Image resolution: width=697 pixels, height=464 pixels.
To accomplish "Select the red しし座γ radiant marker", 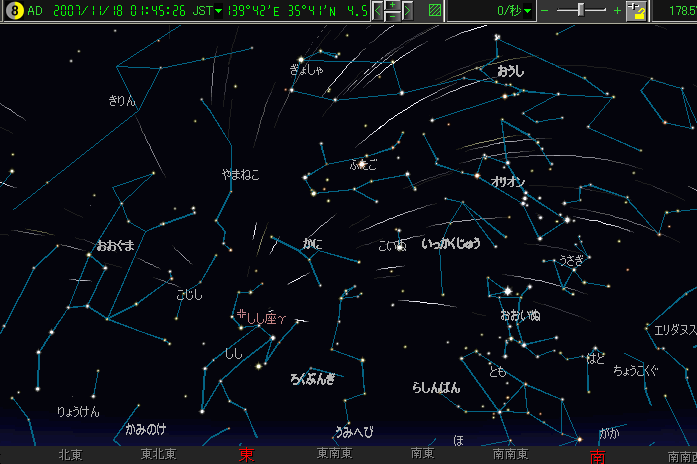I will pos(262,319).
